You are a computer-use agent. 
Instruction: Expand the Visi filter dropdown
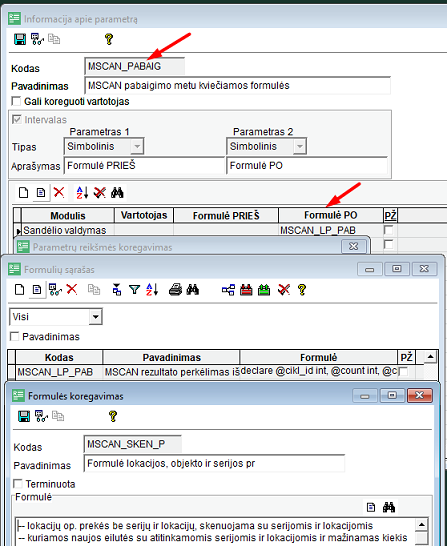pyautogui.click(x=95, y=317)
